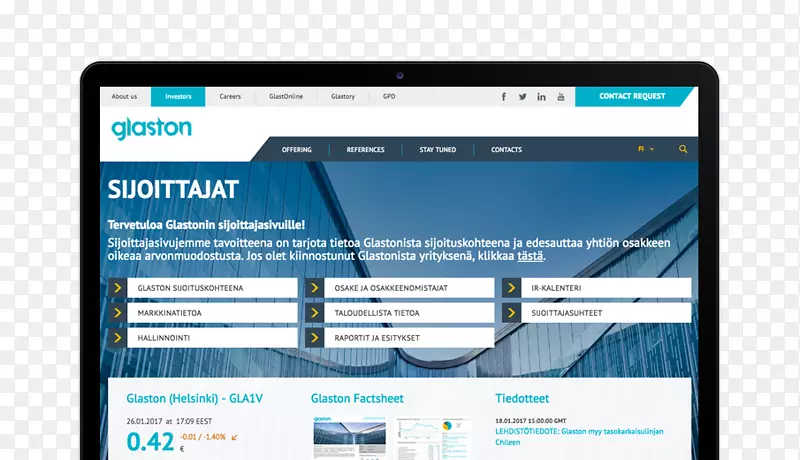Viewport: 800px width, 460px height.
Task: Open the Contacts menu
Action: click(506, 149)
